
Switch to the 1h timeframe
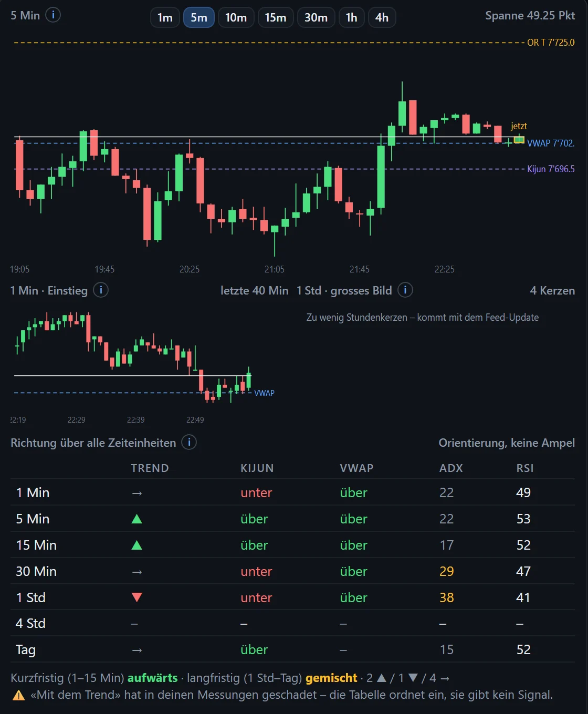coord(351,18)
